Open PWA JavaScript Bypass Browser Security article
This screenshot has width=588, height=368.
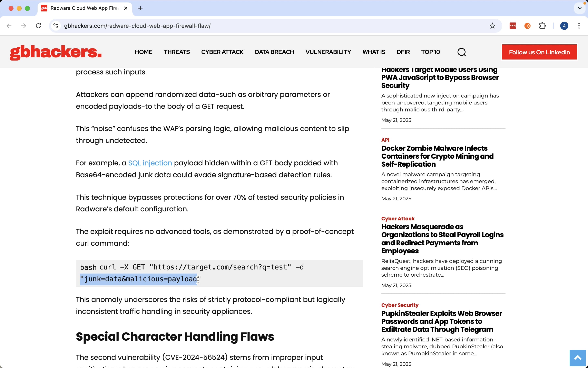[x=440, y=78]
